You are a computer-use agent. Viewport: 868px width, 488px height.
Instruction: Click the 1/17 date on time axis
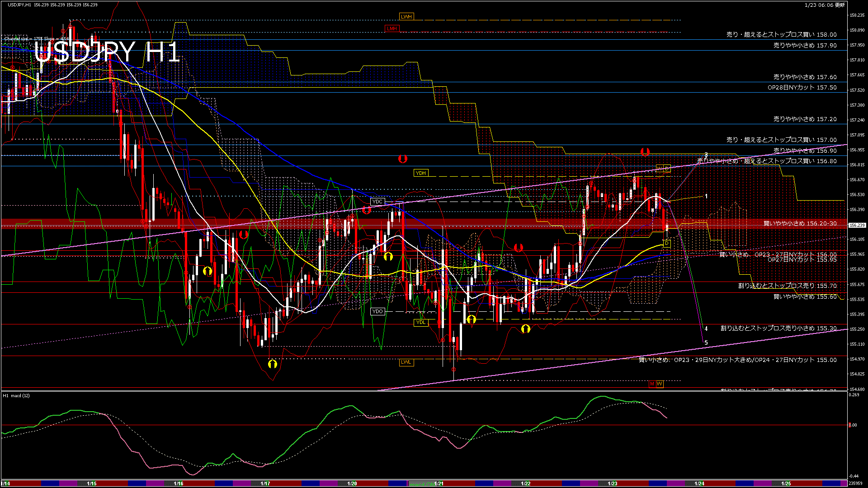pos(265,483)
